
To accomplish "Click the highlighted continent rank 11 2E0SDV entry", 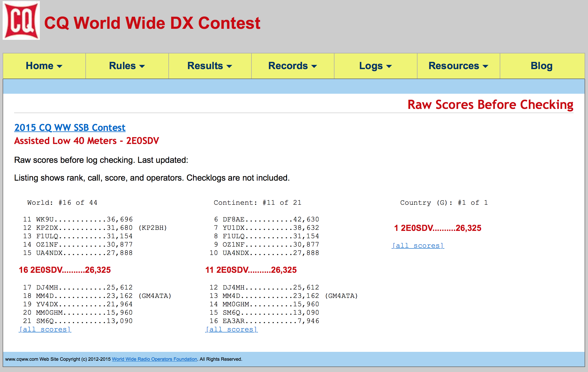I will coord(251,270).
